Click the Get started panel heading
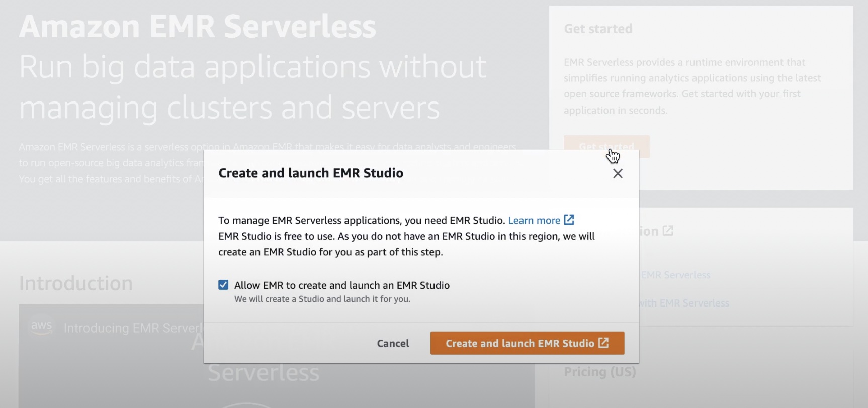This screenshot has width=868, height=408. pos(598,29)
